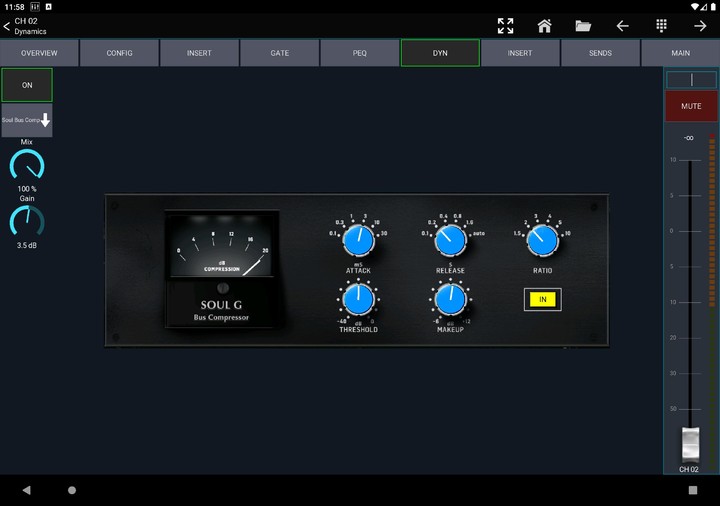Click the blue RATIO knob
The width and height of the screenshot is (720, 506).
tap(543, 239)
